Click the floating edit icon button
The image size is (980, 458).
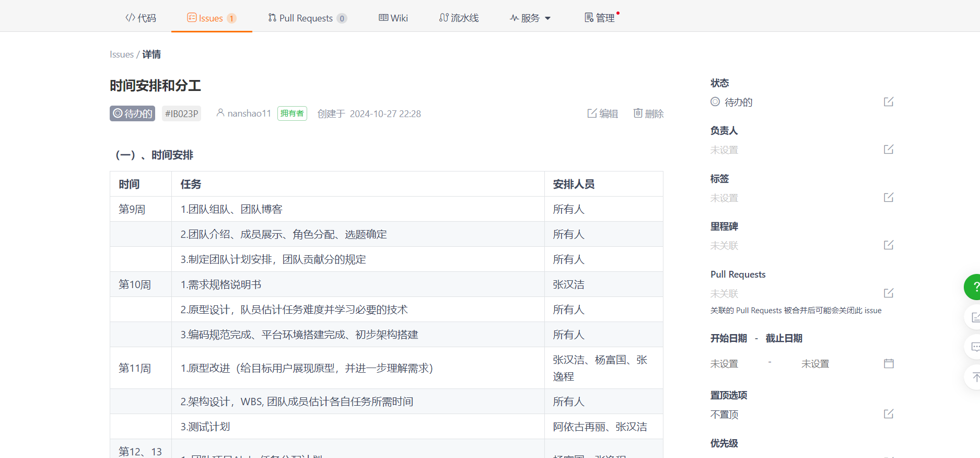pyautogui.click(x=973, y=317)
